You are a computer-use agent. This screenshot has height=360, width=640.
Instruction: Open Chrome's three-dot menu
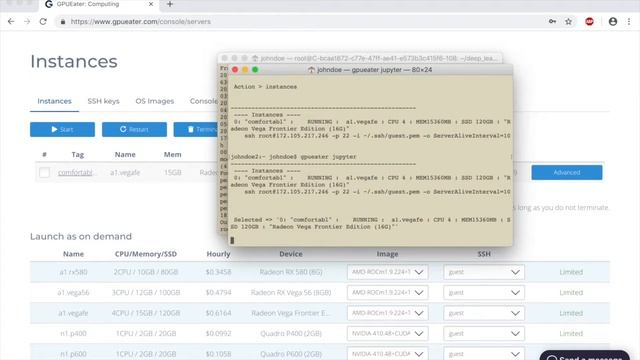point(629,22)
